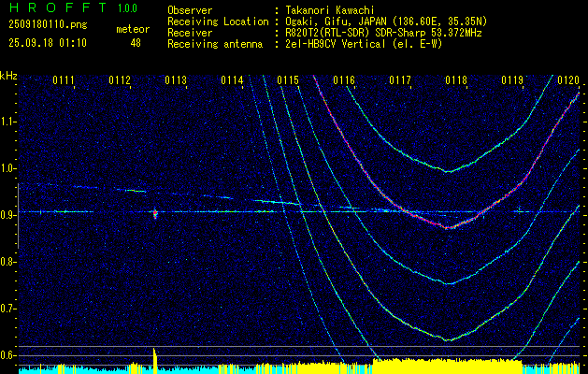Screen dimensions: 588x374
Task: Click the kHz axis unit label
Action: click(x=8, y=76)
